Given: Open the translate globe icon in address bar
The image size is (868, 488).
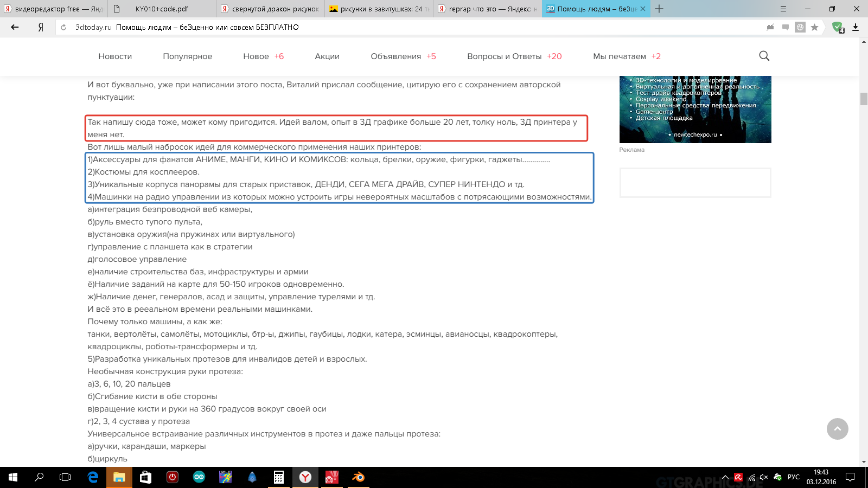Looking at the screenshot, I should click(x=800, y=27).
